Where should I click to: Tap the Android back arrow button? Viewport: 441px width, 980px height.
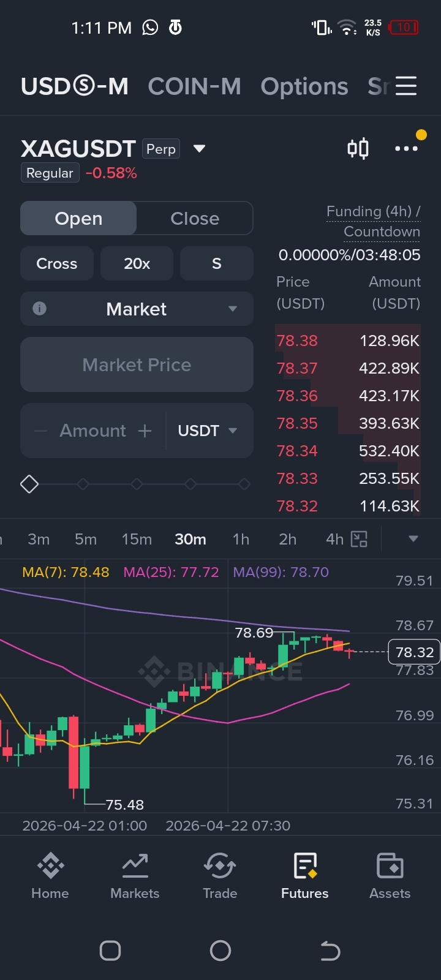coord(330,951)
